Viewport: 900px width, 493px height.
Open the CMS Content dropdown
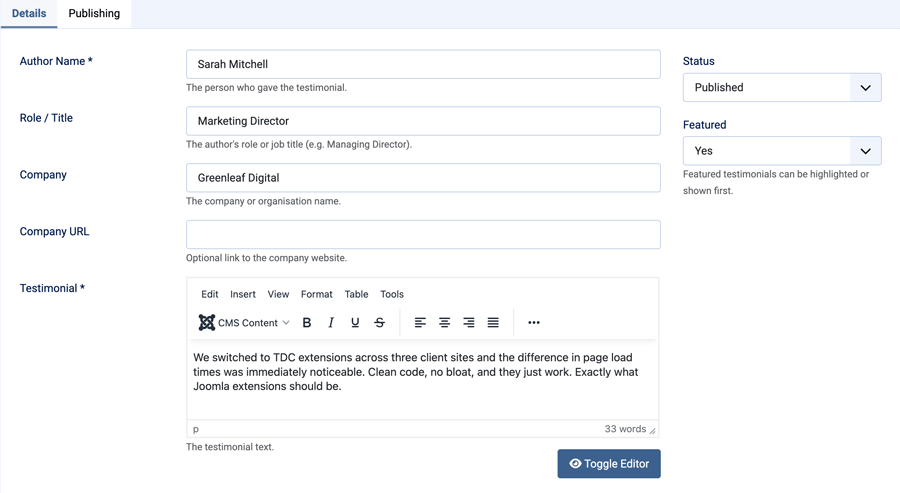pyautogui.click(x=244, y=323)
